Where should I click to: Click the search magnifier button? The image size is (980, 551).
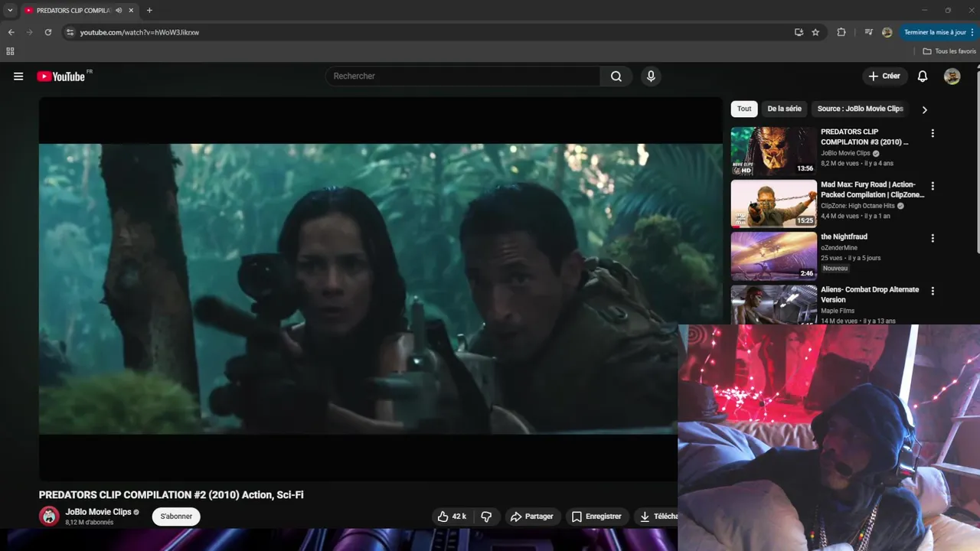tap(616, 77)
